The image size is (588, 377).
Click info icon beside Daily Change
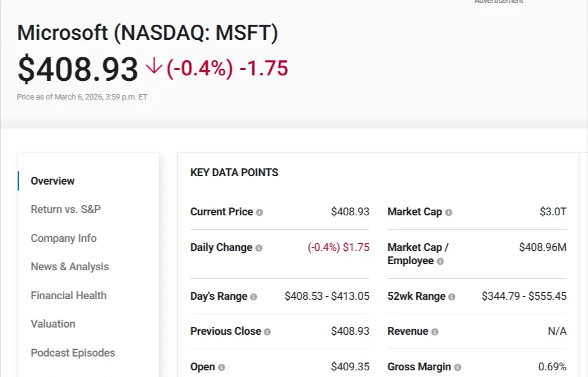click(x=259, y=248)
